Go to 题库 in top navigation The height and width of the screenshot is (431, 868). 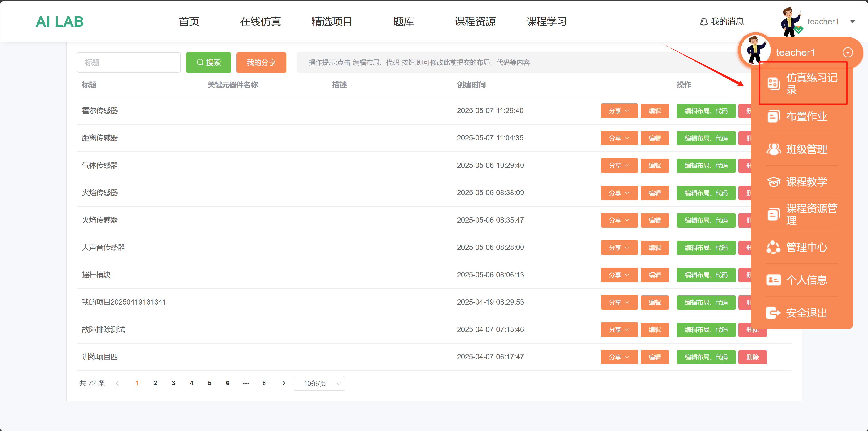403,22
